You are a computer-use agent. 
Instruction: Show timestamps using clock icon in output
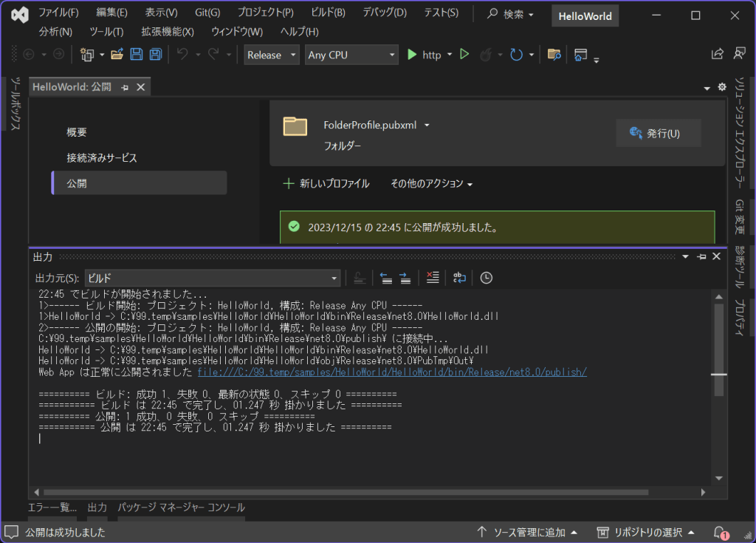(486, 278)
